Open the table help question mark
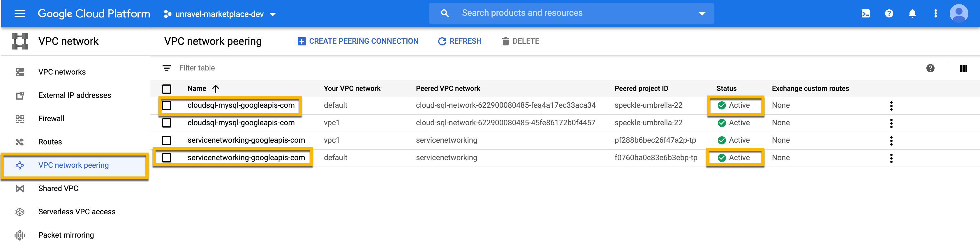 [930, 68]
